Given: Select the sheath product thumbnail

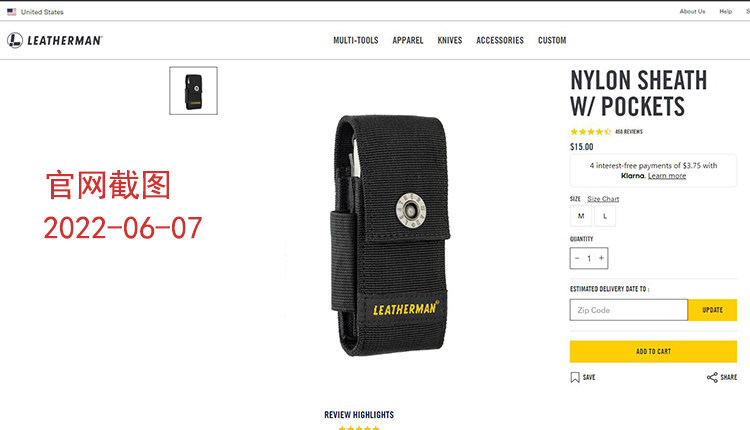Looking at the screenshot, I should click(x=193, y=91).
